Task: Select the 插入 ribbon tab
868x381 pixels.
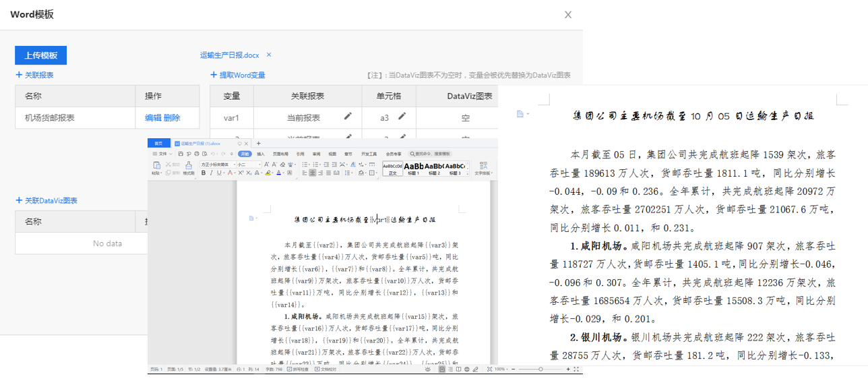Action: (261, 154)
